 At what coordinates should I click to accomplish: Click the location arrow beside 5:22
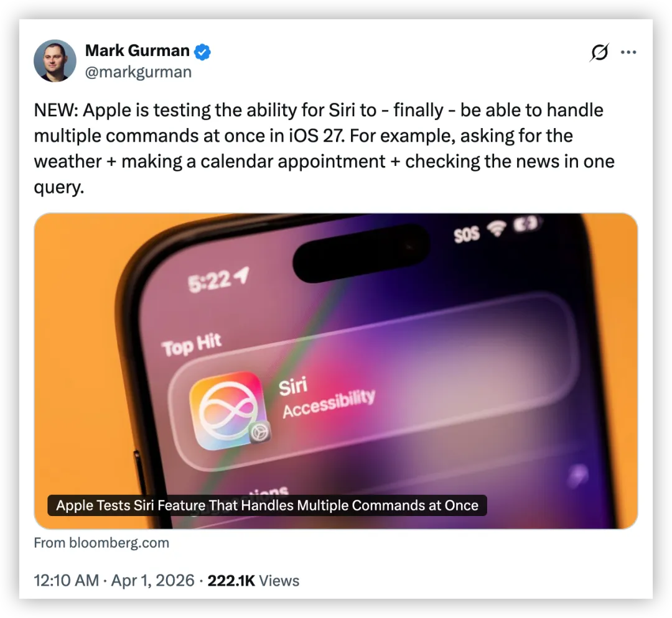pos(243,275)
